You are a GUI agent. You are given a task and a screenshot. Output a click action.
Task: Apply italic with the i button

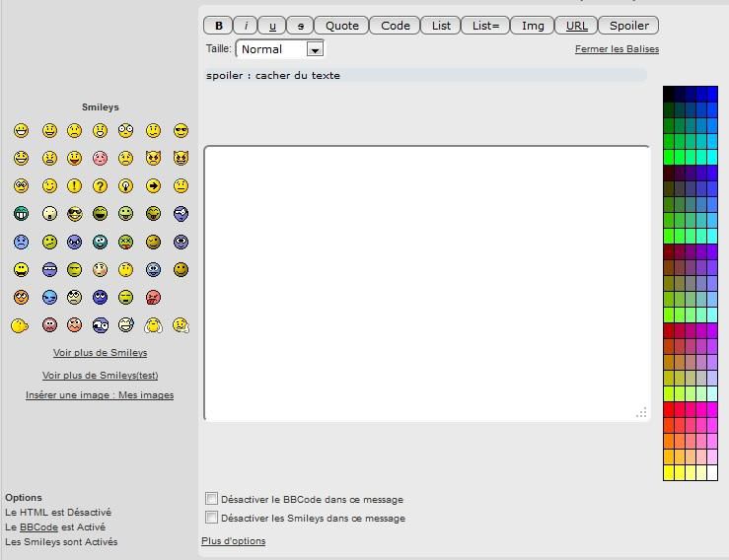[246, 26]
